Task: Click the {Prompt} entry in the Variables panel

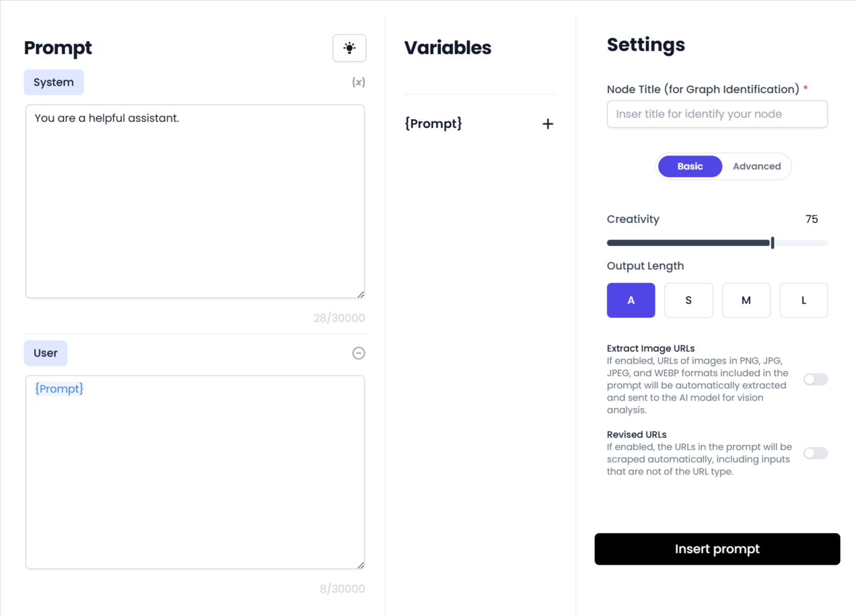Action: pos(433,123)
